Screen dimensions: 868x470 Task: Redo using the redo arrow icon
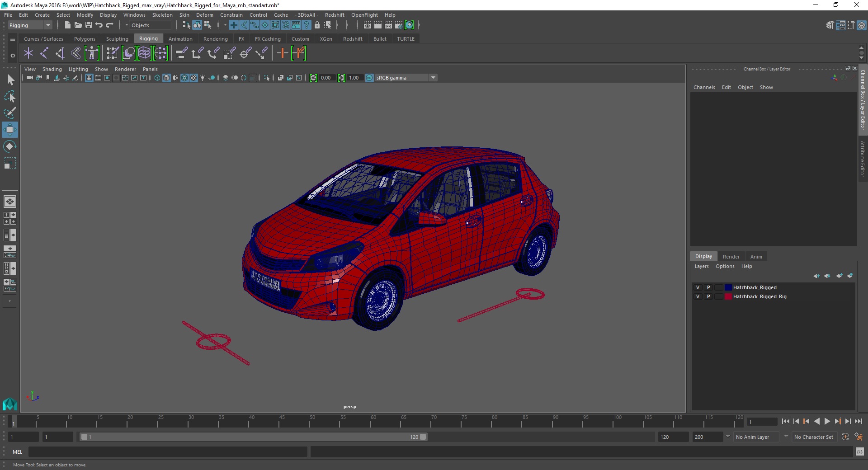click(109, 25)
